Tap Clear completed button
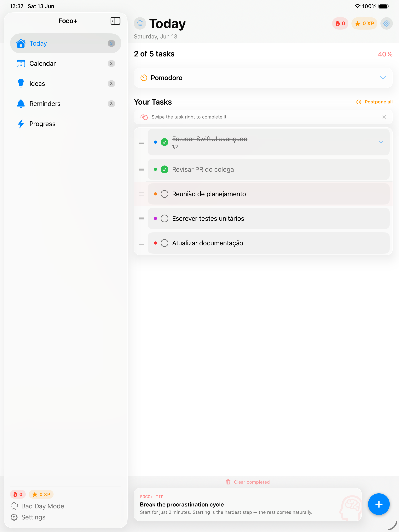This screenshot has width=399, height=532. pyautogui.click(x=248, y=482)
